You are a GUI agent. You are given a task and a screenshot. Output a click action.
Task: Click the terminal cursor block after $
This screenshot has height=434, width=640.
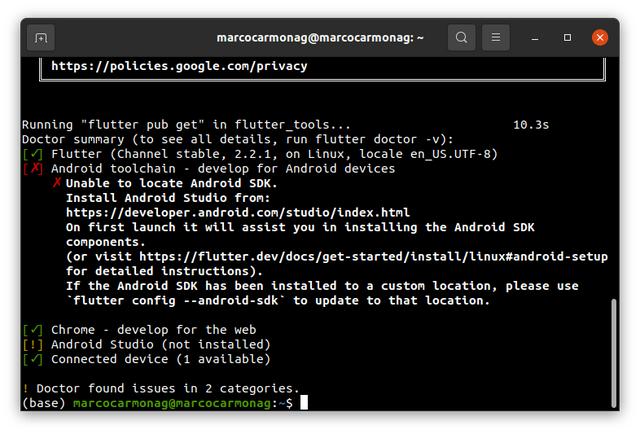tap(304, 403)
